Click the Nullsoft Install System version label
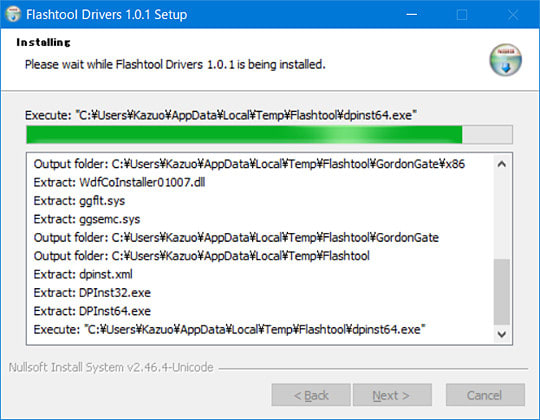 coord(111,367)
